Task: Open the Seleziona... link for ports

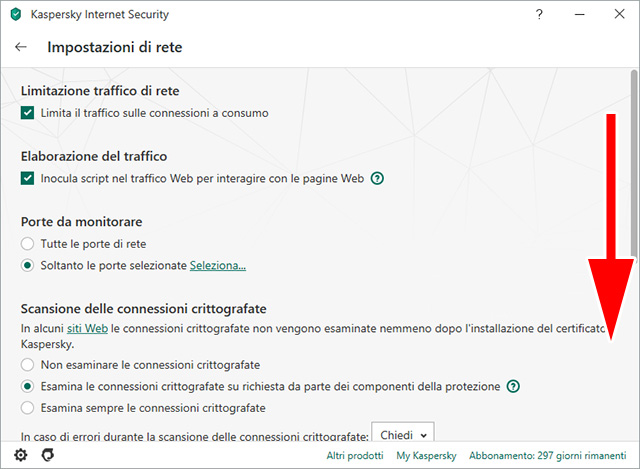Action: point(218,266)
